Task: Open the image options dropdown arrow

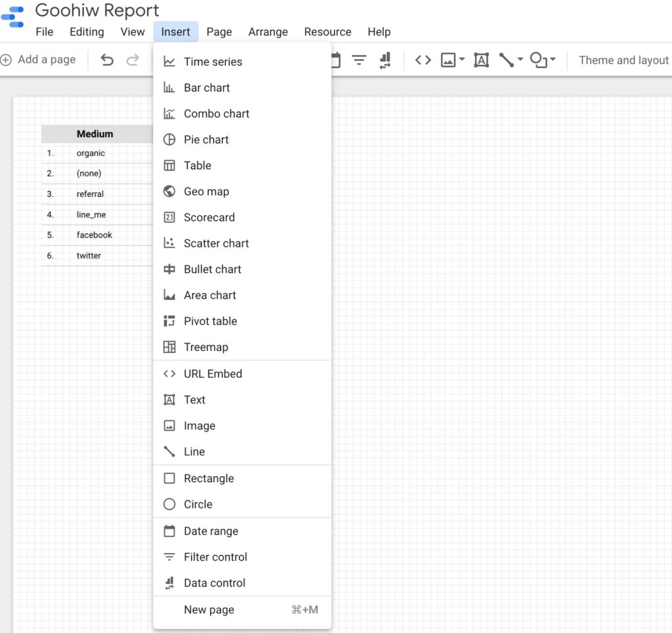Action: click(x=461, y=60)
